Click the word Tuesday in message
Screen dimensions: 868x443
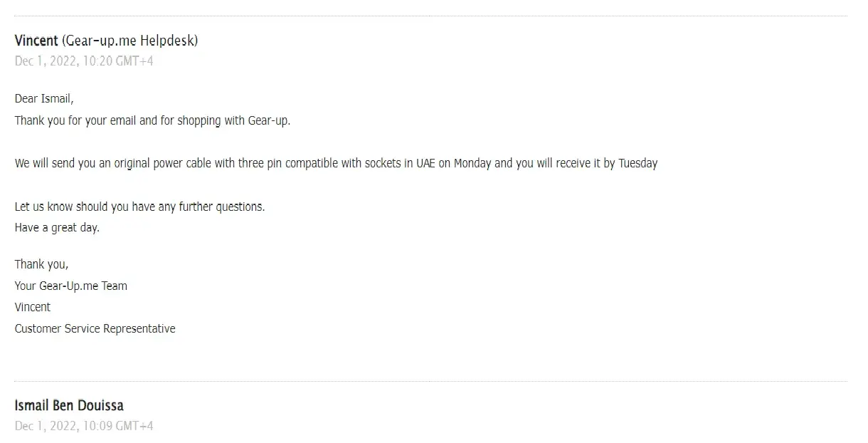pos(637,163)
